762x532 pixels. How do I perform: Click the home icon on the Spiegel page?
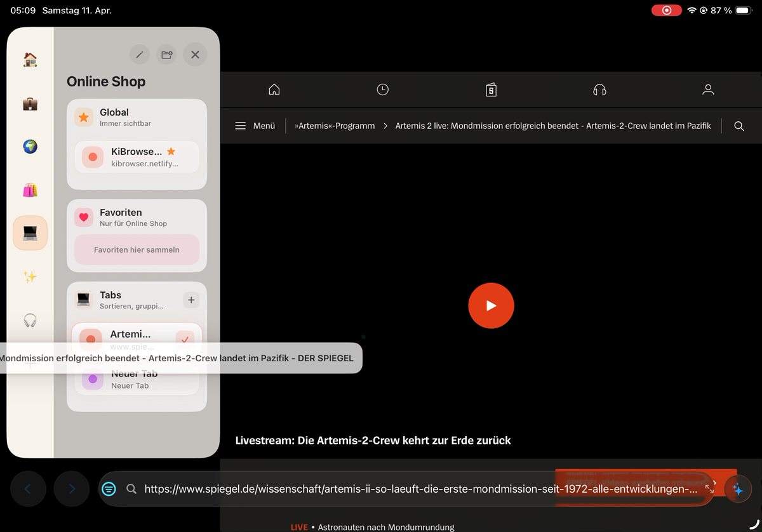tap(274, 90)
